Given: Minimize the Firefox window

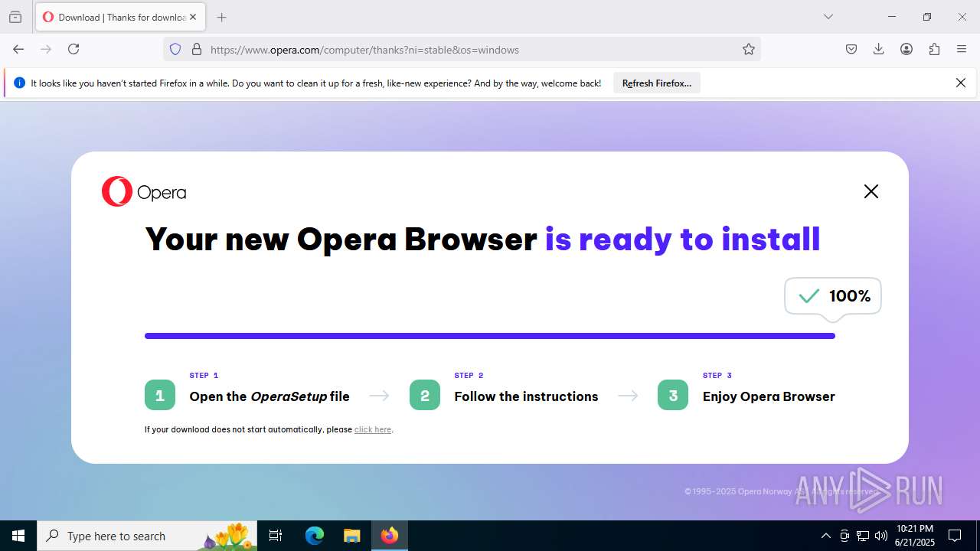Looking at the screenshot, I should [892, 17].
